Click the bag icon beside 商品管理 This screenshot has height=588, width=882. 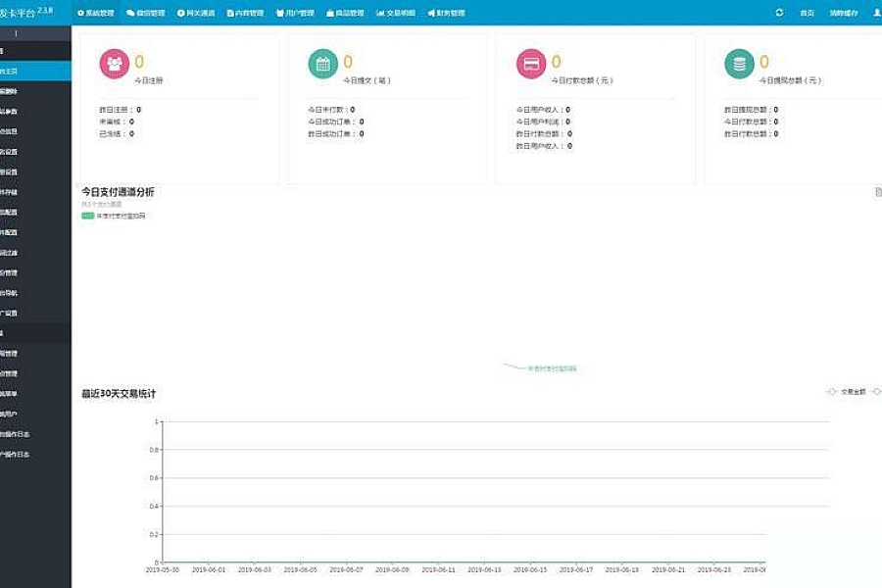pos(330,13)
